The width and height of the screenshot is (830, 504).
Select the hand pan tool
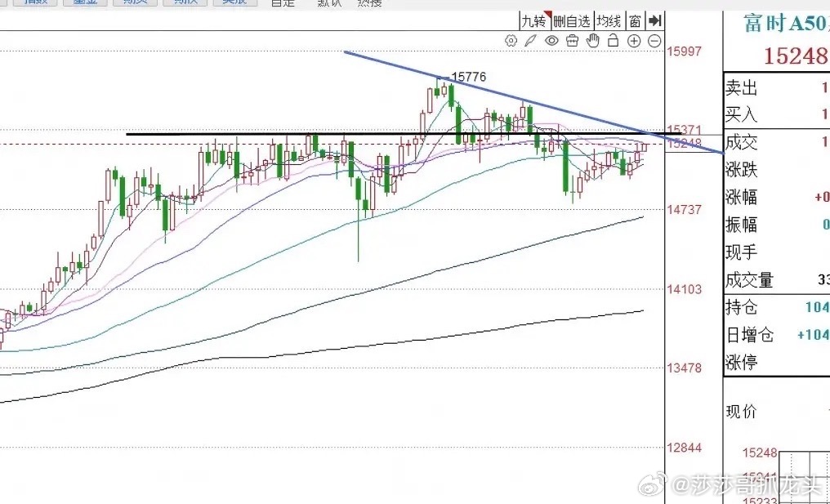click(x=593, y=40)
